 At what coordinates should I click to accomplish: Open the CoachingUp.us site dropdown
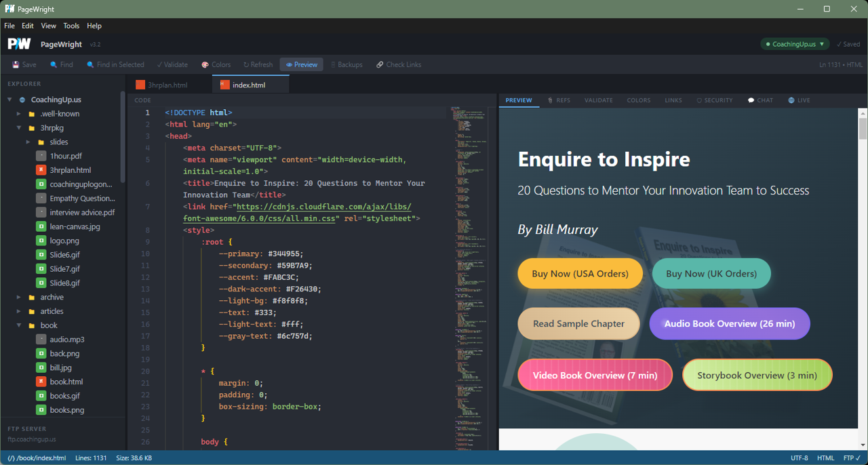point(794,43)
